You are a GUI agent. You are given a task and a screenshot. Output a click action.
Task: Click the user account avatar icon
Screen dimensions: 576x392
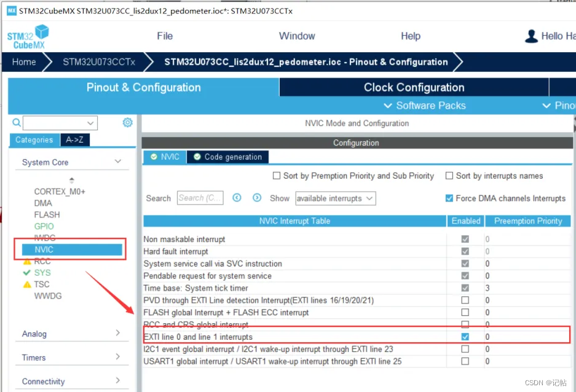click(x=531, y=36)
